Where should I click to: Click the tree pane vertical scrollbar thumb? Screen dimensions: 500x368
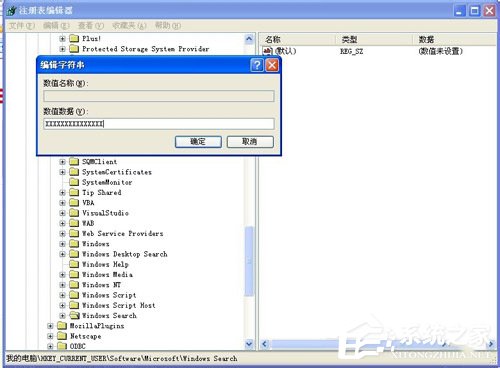pyautogui.click(x=249, y=261)
